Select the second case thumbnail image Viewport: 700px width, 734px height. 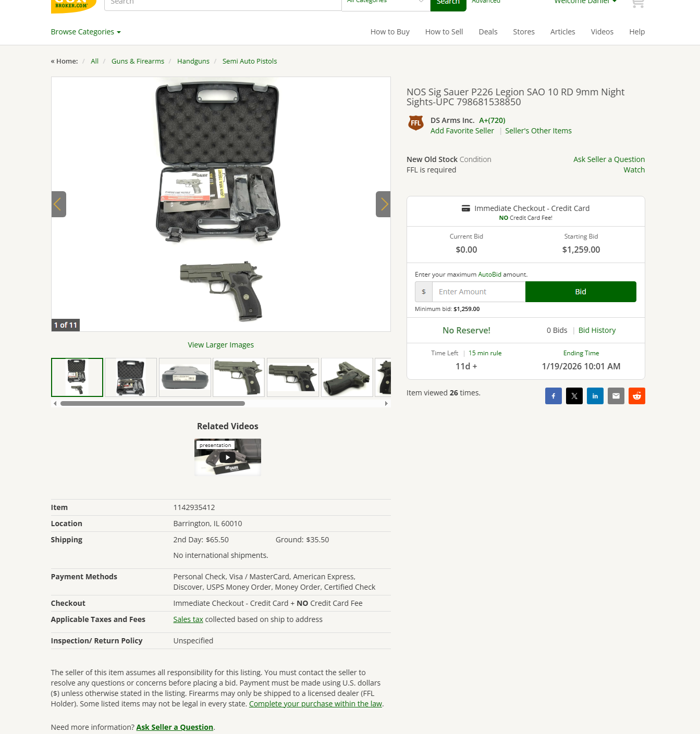point(131,377)
